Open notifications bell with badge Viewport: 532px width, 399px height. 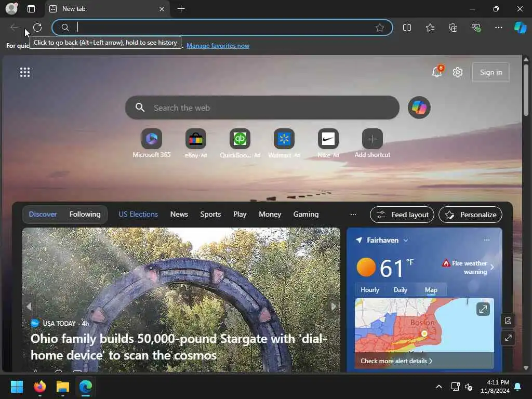437,71
